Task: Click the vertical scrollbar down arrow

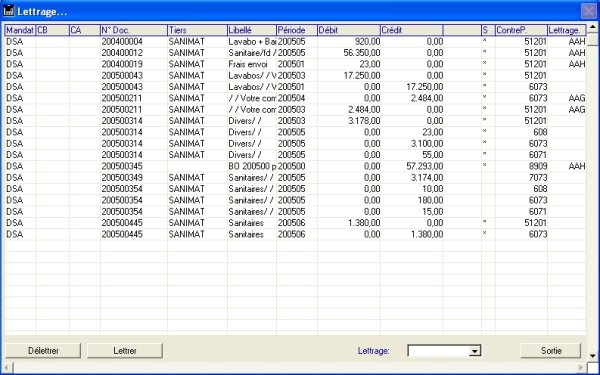Action: point(592,355)
